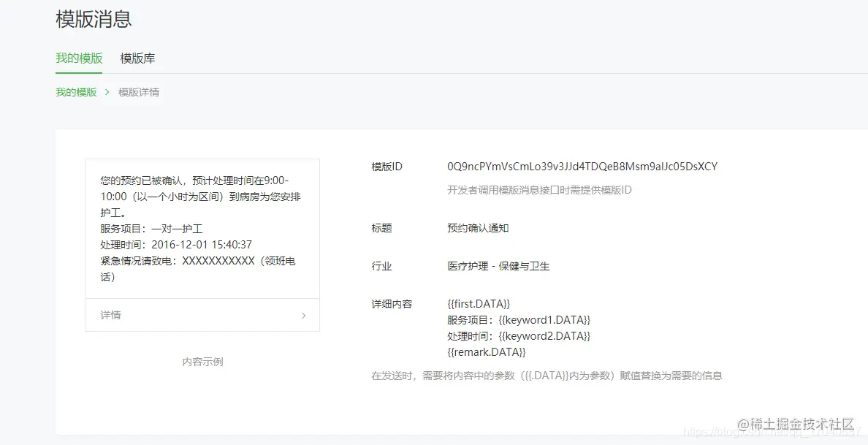
Task: Switch to the 模版库 tab
Action: tap(137, 58)
